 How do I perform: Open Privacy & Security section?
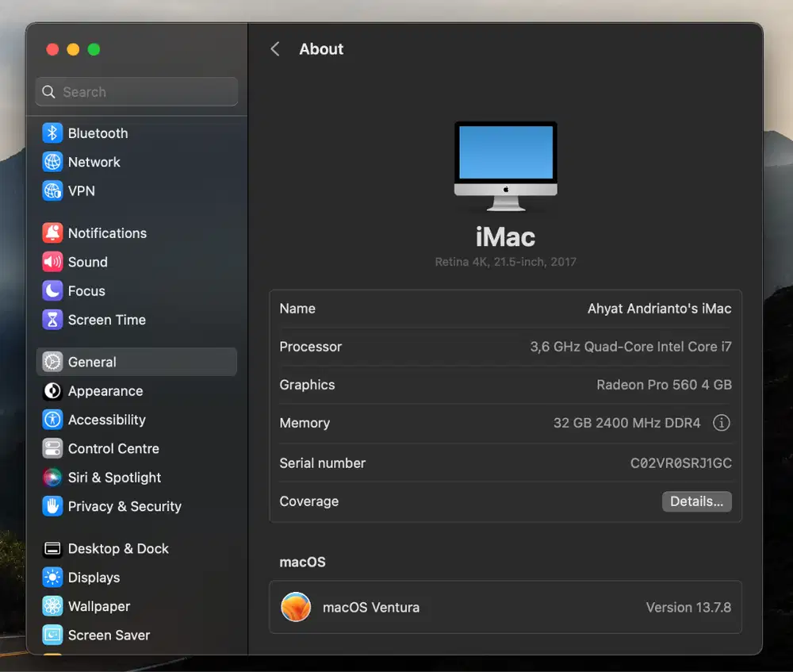coord(125,506)
